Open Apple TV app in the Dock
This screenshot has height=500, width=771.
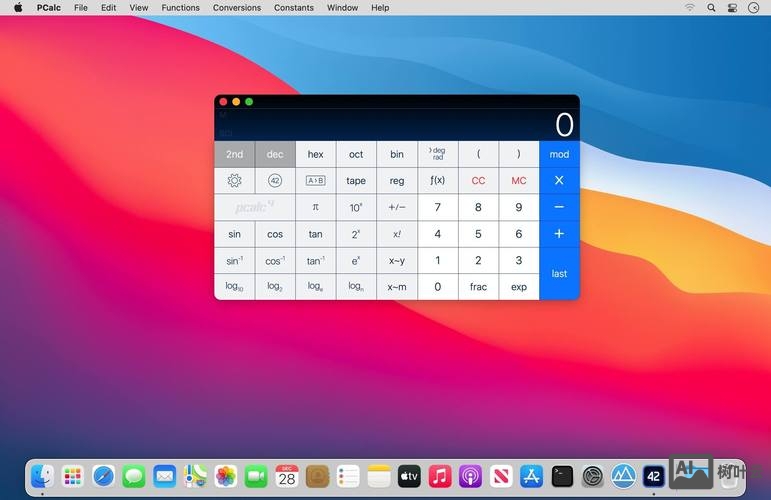point(409,476)
